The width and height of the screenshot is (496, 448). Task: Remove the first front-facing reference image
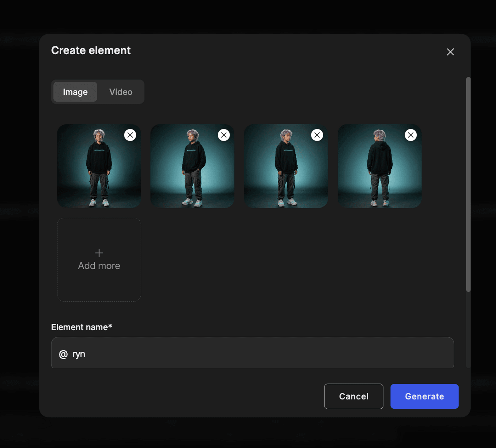pyautogui.click(x=130, y=135)
